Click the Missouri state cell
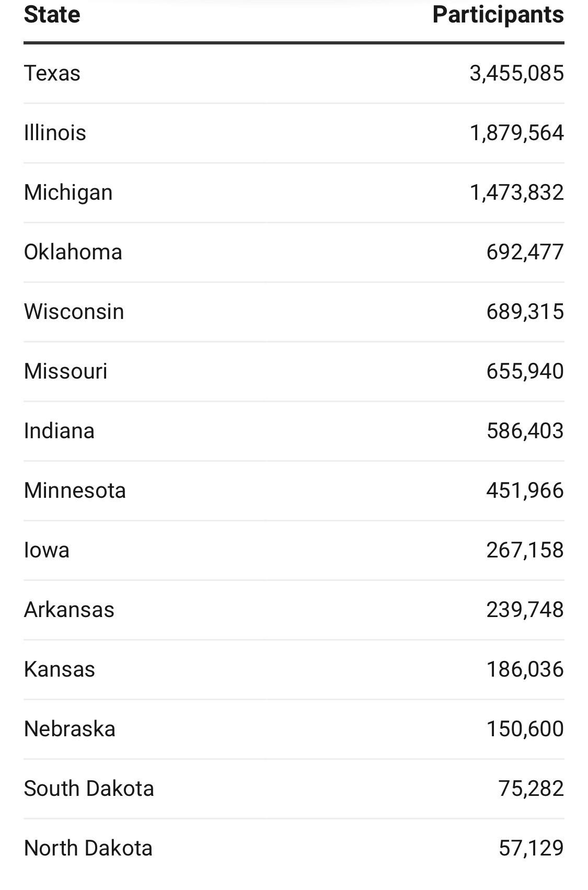Screen dimensions: 588x890 pyautogui.click(x=66, y=371)
